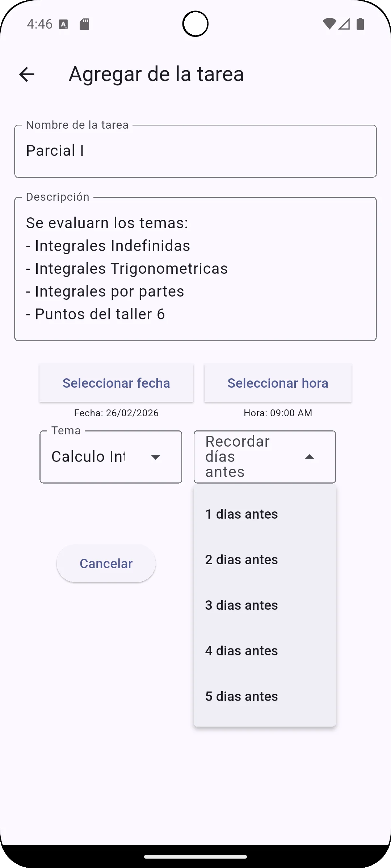Tap the bottom navigation gesture bar
Viewport: 391px width, 868px height.
(x=195, y=856)
